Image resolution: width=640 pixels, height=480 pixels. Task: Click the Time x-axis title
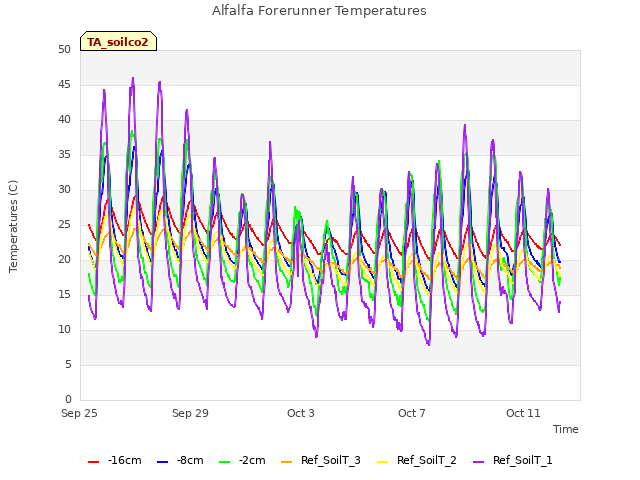(566, 429)
